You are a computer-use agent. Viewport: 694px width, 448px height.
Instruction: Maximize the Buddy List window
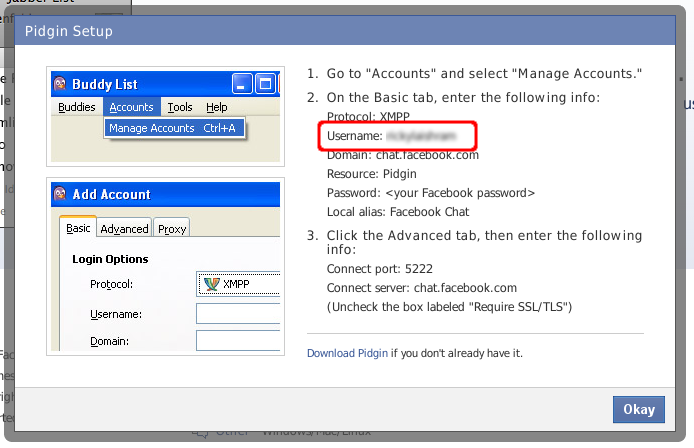(265, 84)
